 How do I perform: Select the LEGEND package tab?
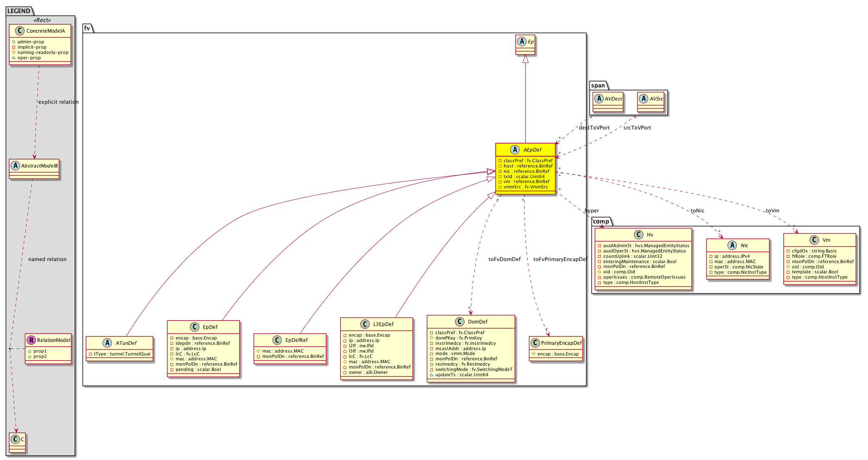[x=18, y=11]
